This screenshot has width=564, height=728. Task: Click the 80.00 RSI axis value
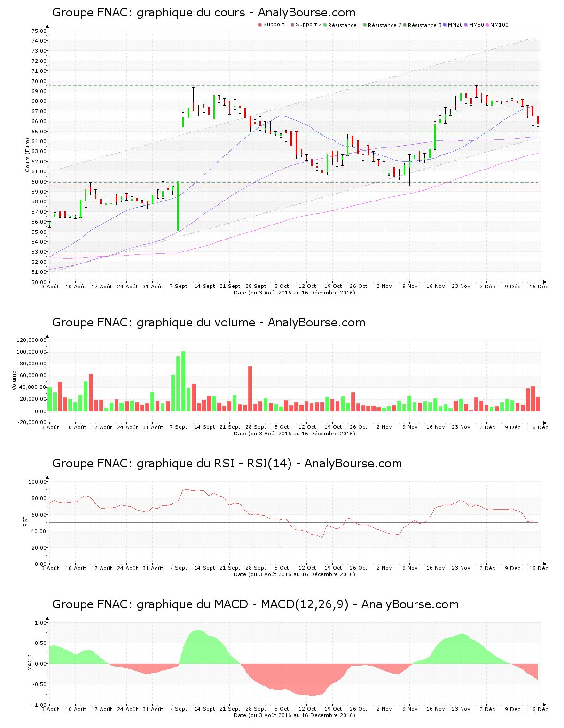39,498
